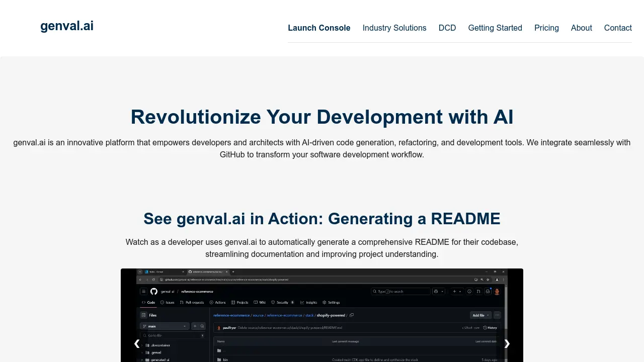Image resolution: width=644 pixels, height=362 pixels.
Task: Select the Issues tab in demo screenshot
Action: [167, 303]
